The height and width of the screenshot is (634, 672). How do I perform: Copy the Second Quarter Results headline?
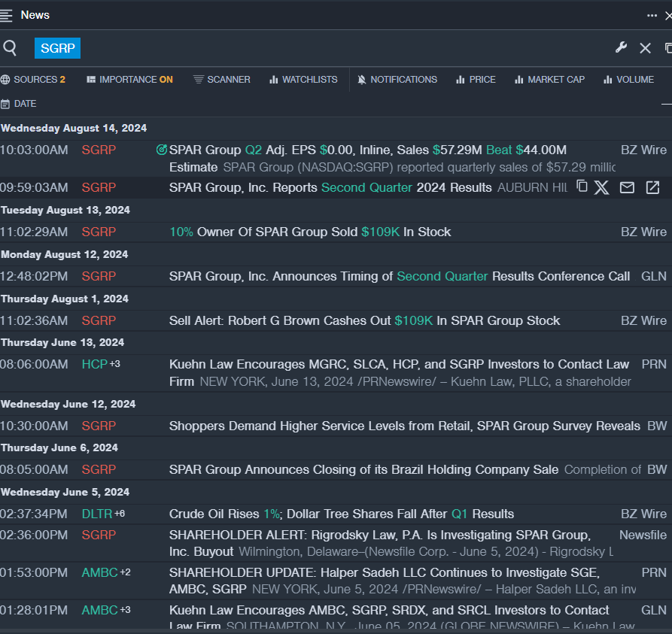[582, 187]
